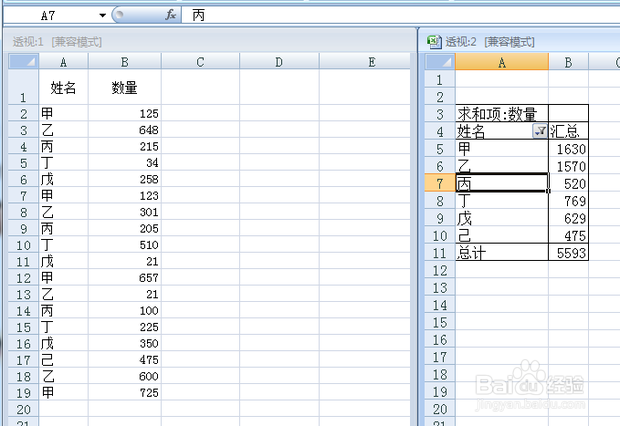Click the Name Box showing A7

point(51,15)
